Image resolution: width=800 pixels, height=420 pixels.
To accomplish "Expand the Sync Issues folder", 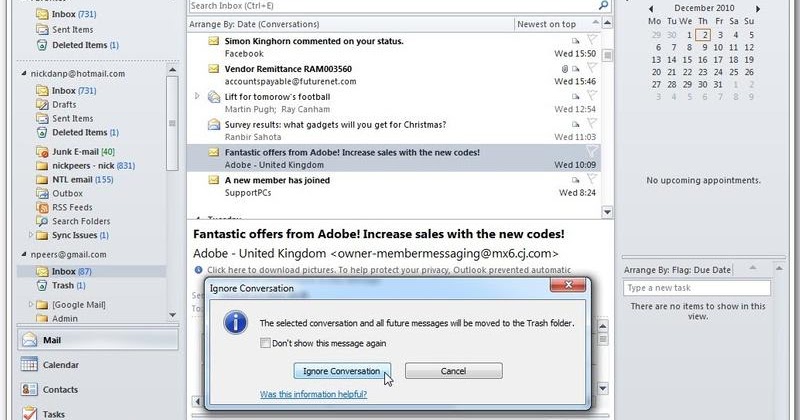I will [x=31, y=235].
